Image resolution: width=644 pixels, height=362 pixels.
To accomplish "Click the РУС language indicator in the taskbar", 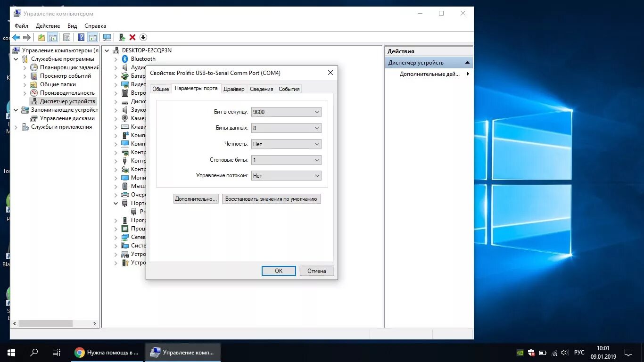I will click(x=579, y=353).
